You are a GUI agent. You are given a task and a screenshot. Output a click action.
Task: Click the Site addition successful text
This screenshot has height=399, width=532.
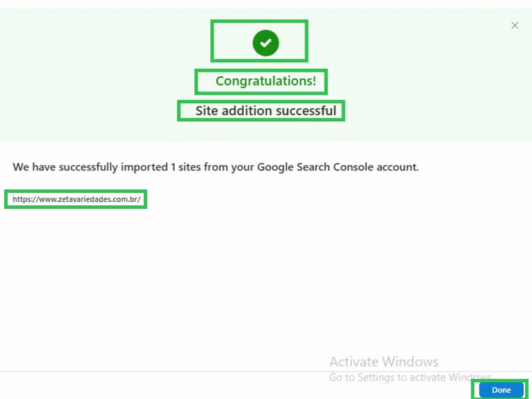click(x=266, y=111)
